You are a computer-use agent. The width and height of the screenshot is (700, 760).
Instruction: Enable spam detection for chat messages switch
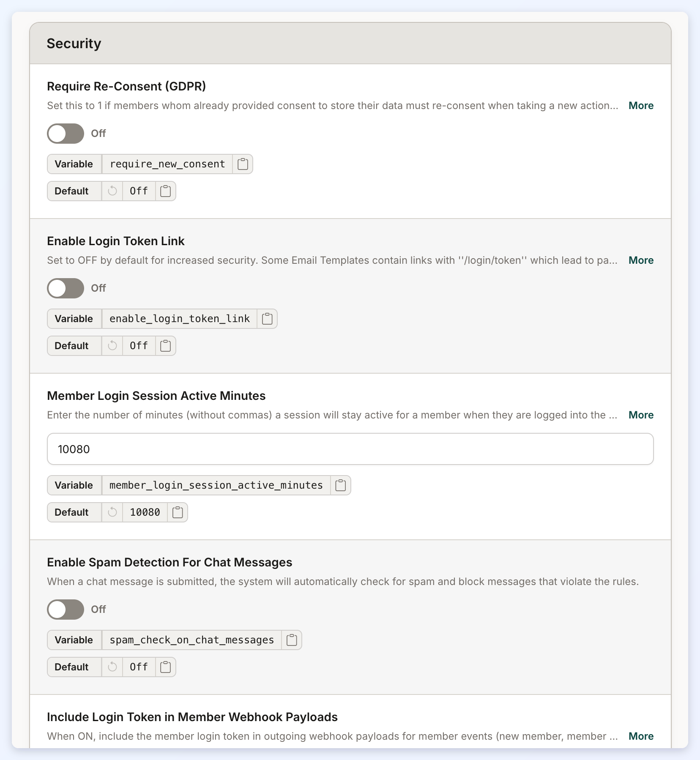[x=66, y=610]
